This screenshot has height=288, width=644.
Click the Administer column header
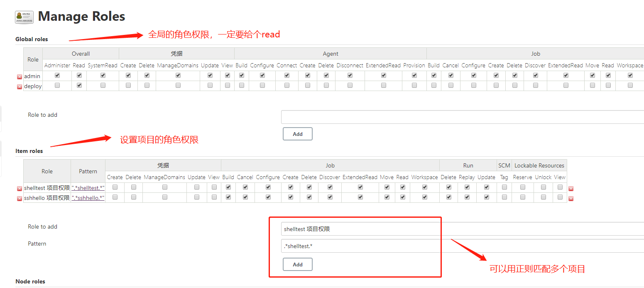tap(57, 65)
